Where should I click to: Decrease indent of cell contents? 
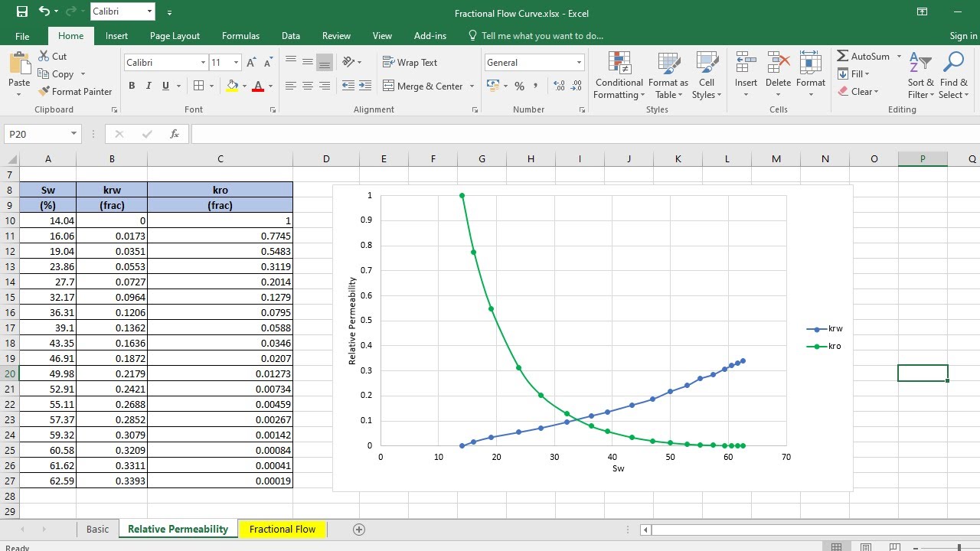coord(348,86)
